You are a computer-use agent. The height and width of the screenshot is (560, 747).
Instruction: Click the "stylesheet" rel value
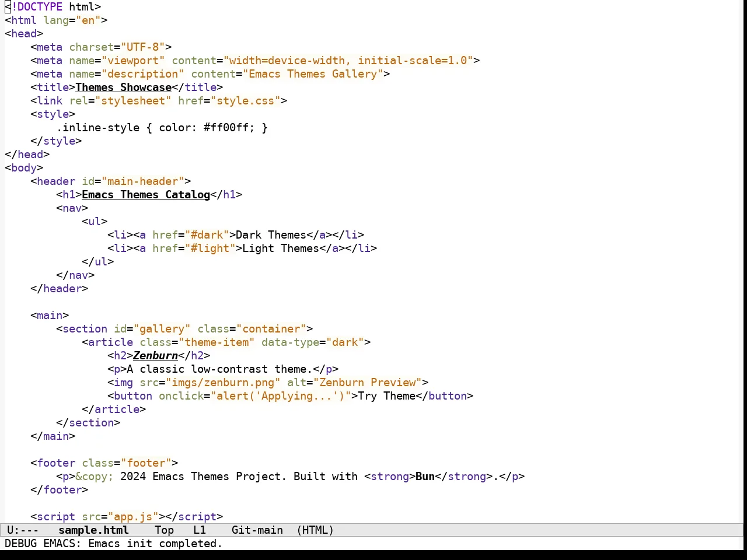click(133, 101)
